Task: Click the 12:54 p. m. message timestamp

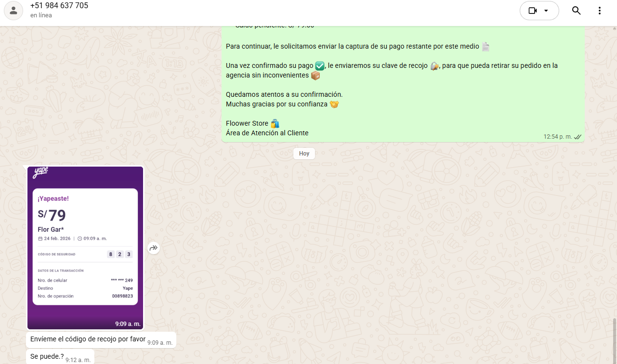Action: tap(557, 137)
